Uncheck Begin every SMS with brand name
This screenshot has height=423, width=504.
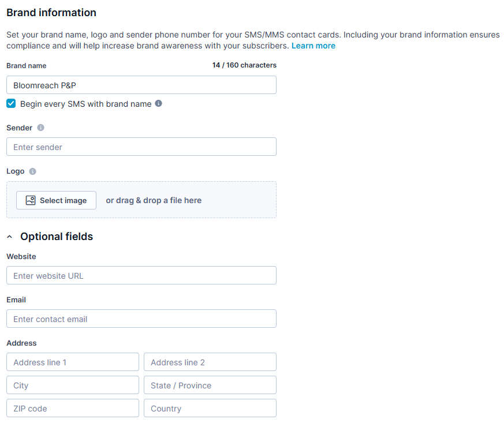pos(11,103)
